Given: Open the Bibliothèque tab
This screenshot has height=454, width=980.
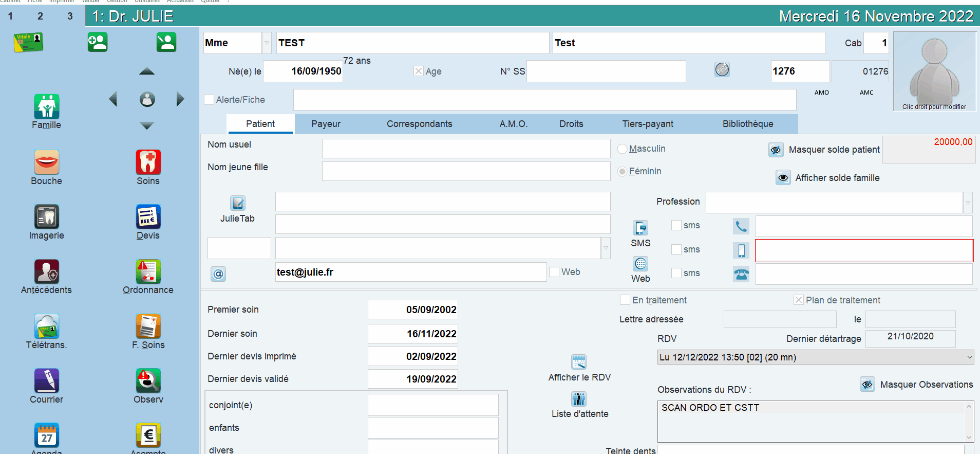Looking at the screenshot, I should tap(748, 124).
